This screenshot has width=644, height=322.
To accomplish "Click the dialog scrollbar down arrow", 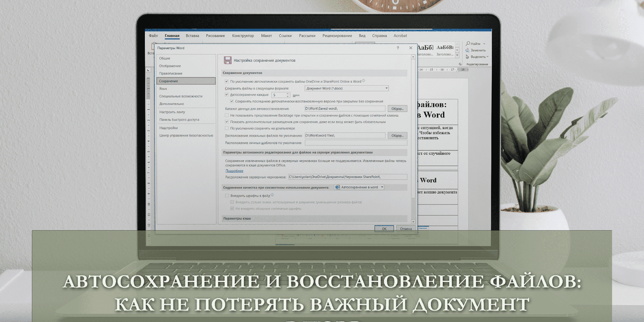I will [414, 221].
